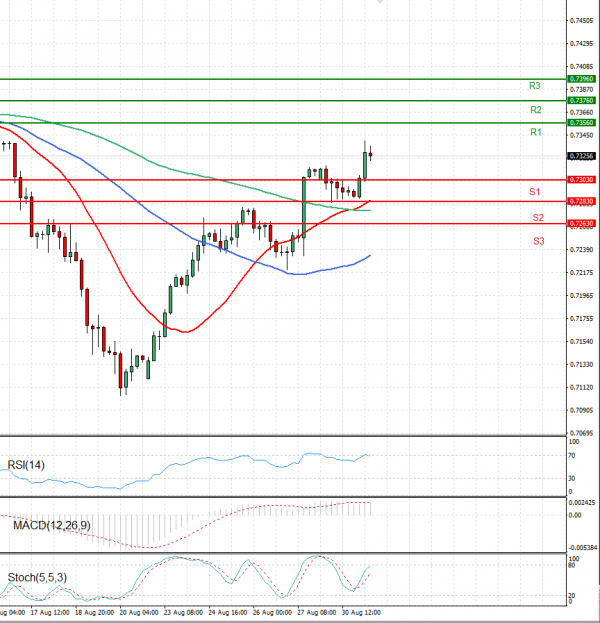Click the MACD(12,26,9) indicator label
The height and width of the screenshot is (623, 600).
(x=52, y=525)
